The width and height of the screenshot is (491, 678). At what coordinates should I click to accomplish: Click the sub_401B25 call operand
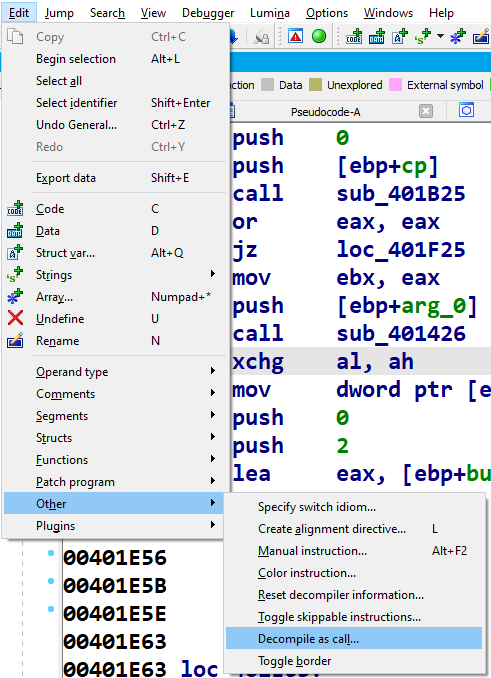[x=401, y=194]
